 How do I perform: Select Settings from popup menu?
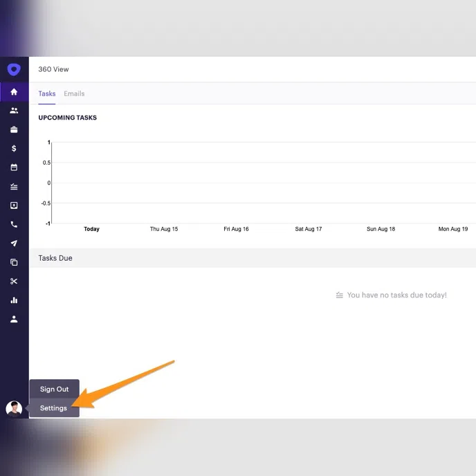(55, 408)
